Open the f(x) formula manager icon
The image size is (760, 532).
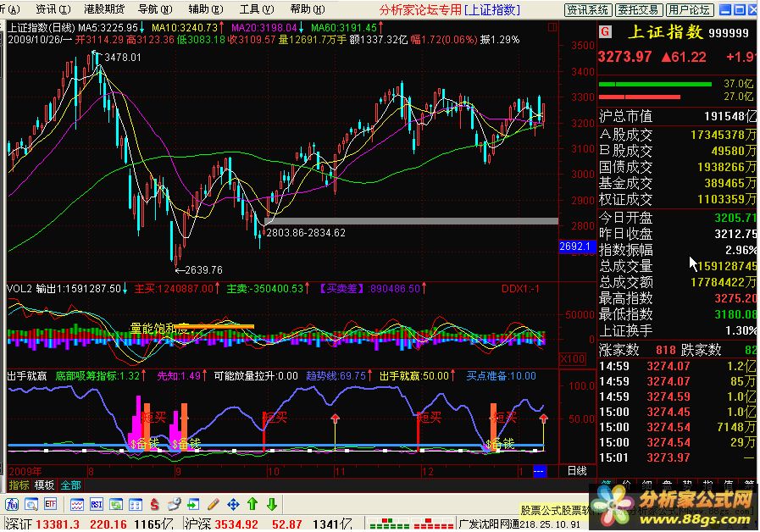tap(12, 505)
